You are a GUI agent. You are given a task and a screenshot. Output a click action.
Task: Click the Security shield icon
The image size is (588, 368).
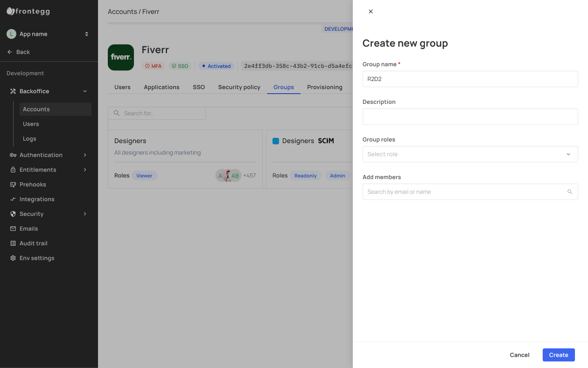[13, 214]
